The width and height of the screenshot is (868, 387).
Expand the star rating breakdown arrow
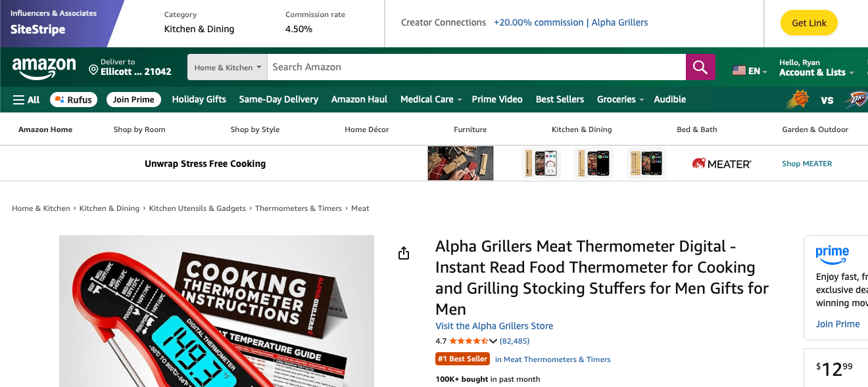493,341
